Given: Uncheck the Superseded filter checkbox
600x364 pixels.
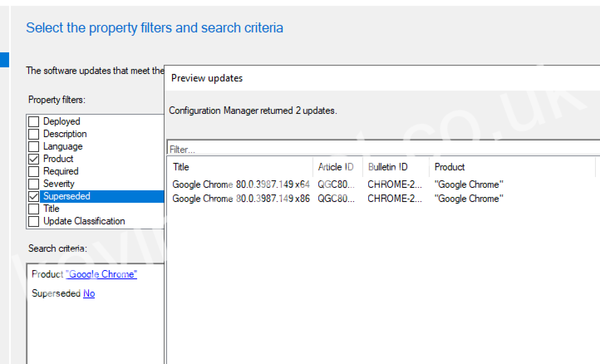Looking at the screenshot, I should point(34,196).
